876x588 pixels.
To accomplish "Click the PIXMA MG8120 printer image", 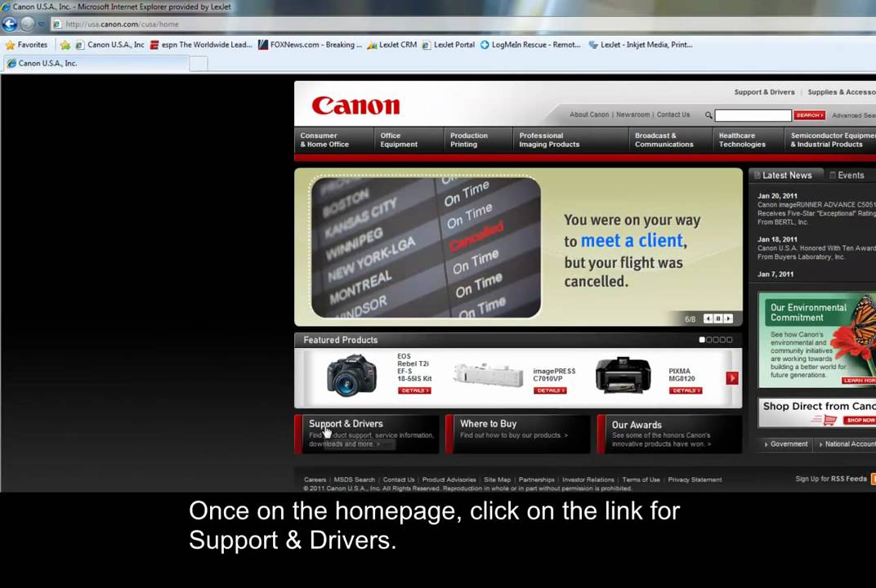I will 623,375.
